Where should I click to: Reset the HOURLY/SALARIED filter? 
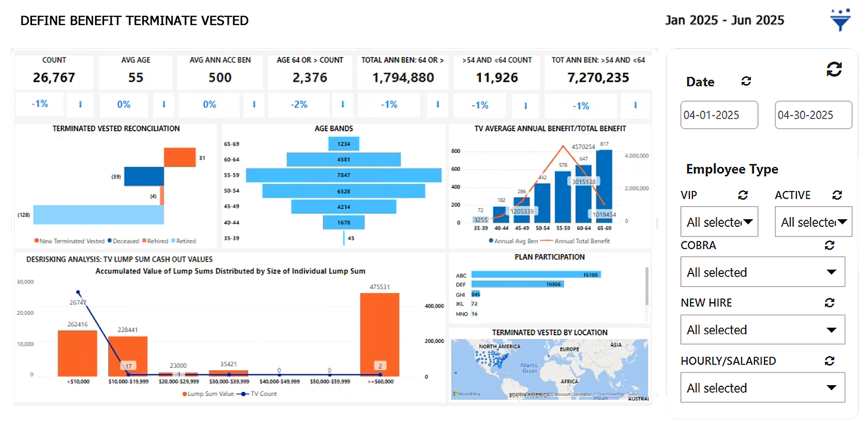[x=830, y=361]
